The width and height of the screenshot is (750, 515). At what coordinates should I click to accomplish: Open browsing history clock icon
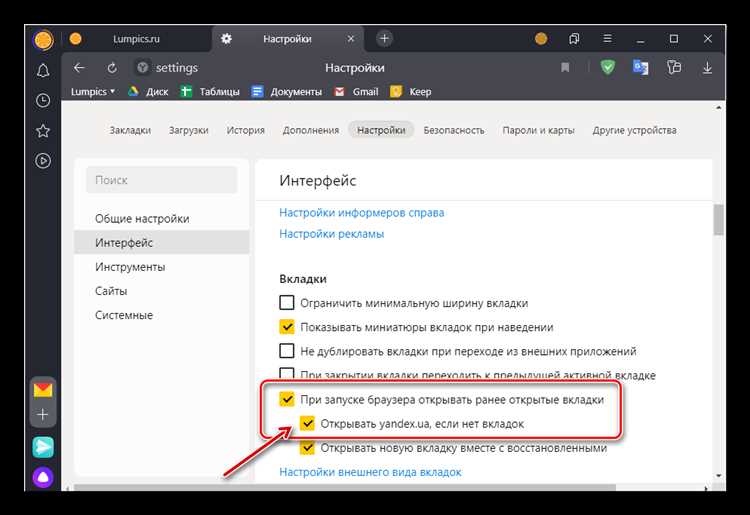click(43, 101)
